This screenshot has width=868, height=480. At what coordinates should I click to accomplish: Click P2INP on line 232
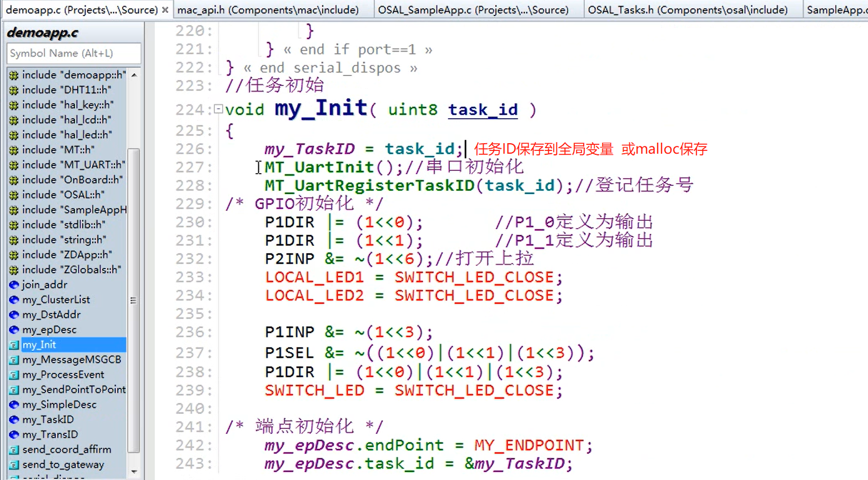click(x=289, y=259)
